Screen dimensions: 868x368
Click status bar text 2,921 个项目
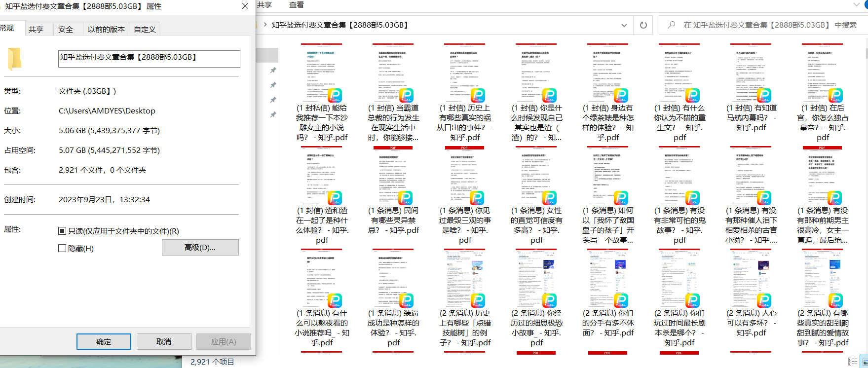point(212,362)
